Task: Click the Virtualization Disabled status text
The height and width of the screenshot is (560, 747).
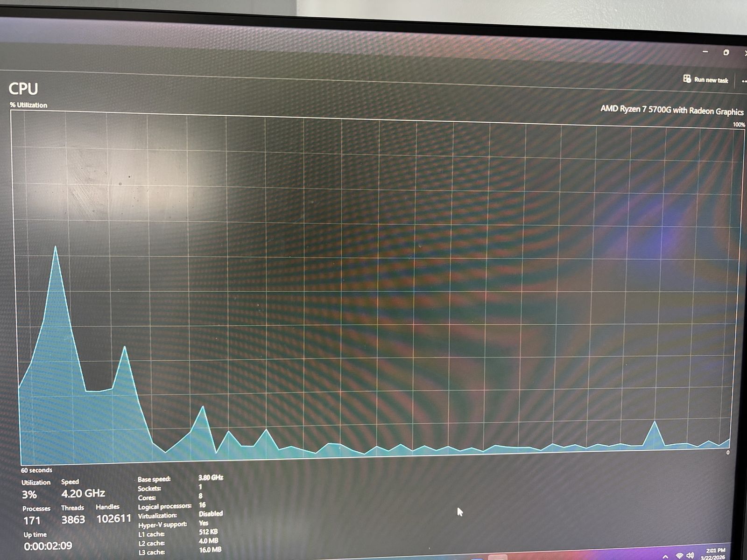Action: [x=211, y=513]
